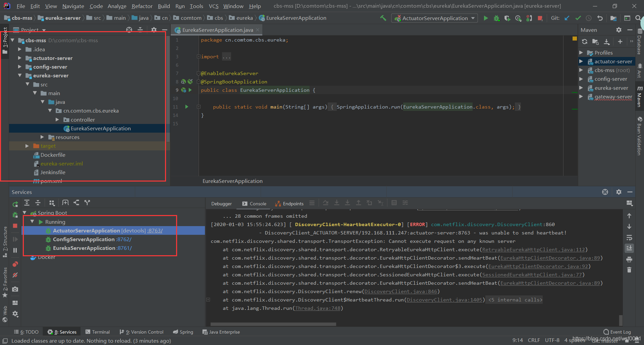
Task: Run ActuatorServerApplication with green play button
Action: click(486, 18)
